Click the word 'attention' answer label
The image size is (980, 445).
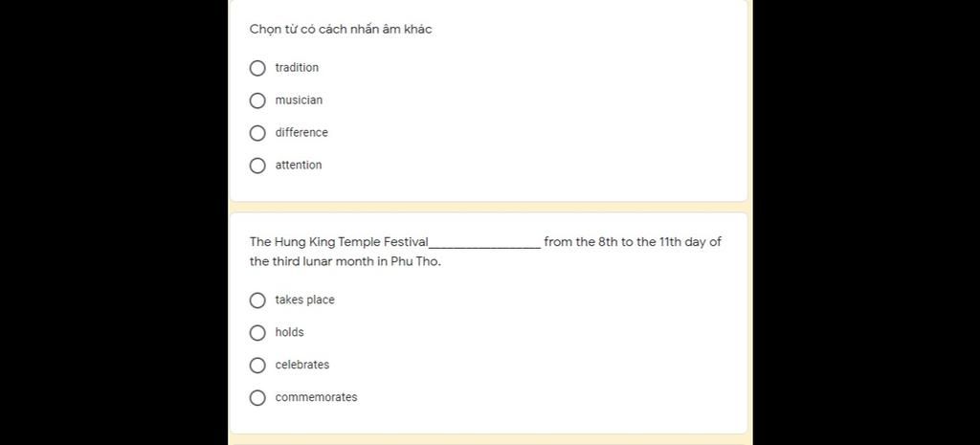[299, 165]
